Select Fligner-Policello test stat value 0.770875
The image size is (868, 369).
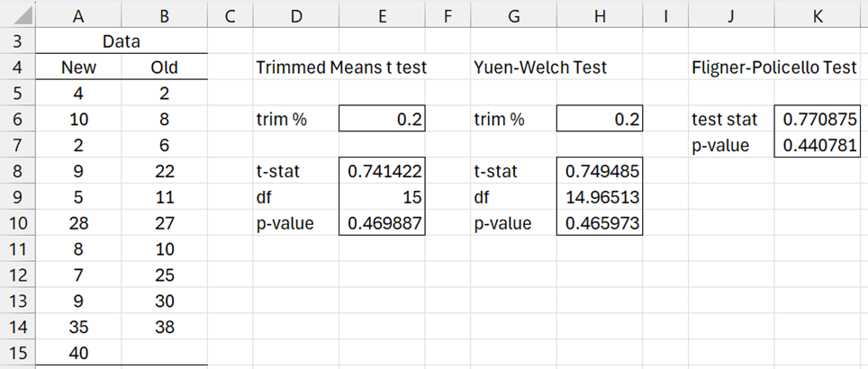pos(816,119)
